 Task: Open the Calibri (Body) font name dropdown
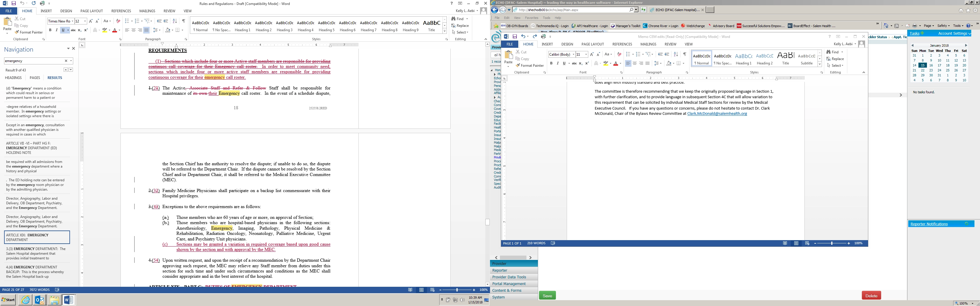[x=573, y=54]
